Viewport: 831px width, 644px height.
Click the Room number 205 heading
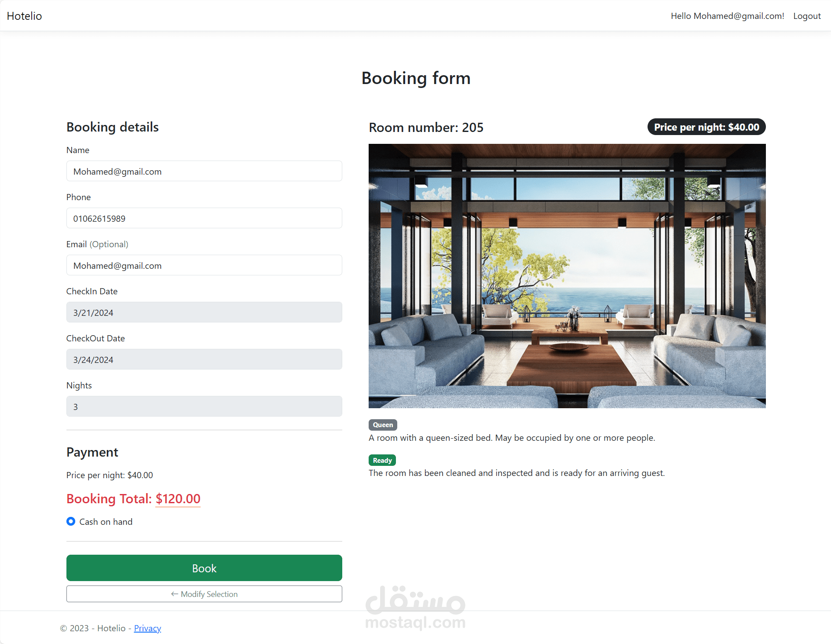click(x=426, y=128)
